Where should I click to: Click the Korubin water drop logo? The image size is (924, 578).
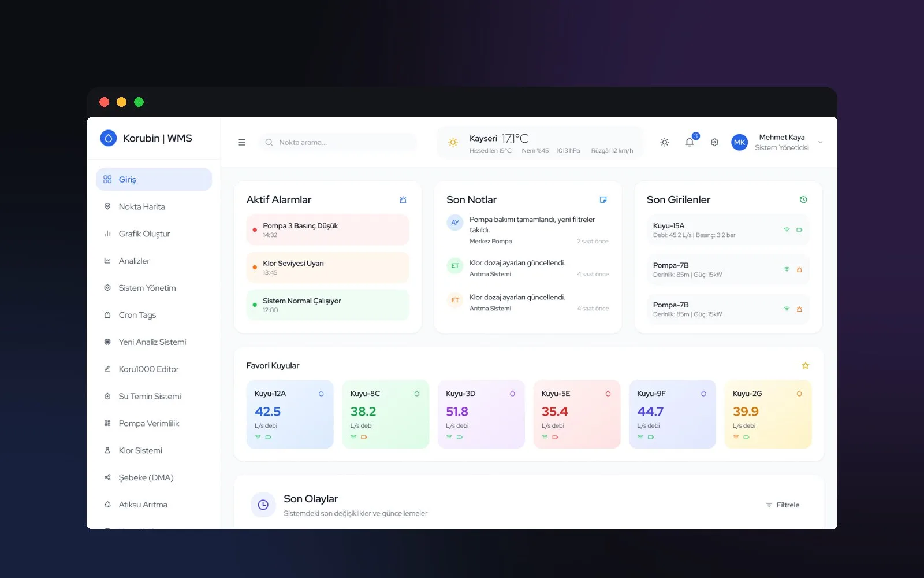point(108,138)
